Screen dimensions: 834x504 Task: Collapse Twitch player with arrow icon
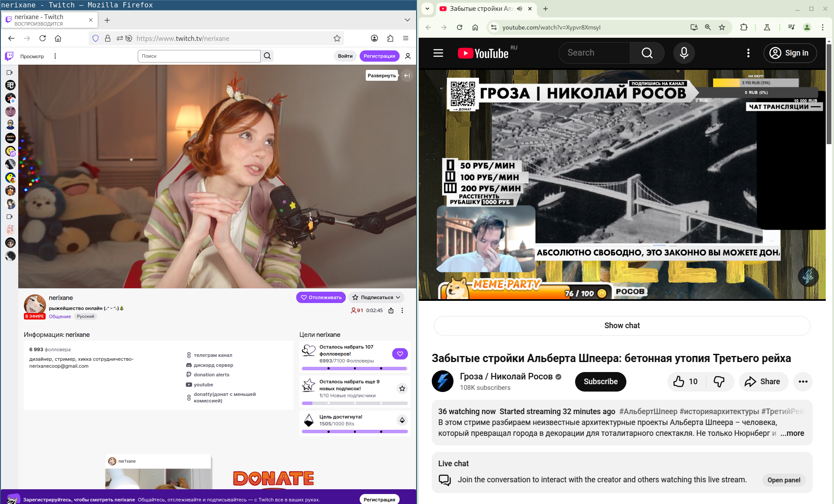407,76
